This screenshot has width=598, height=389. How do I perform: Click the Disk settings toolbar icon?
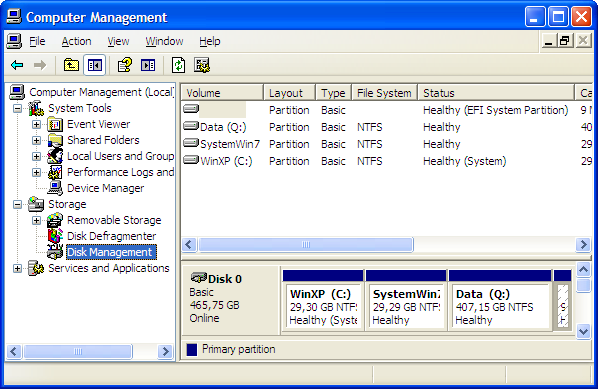(202, 65)
